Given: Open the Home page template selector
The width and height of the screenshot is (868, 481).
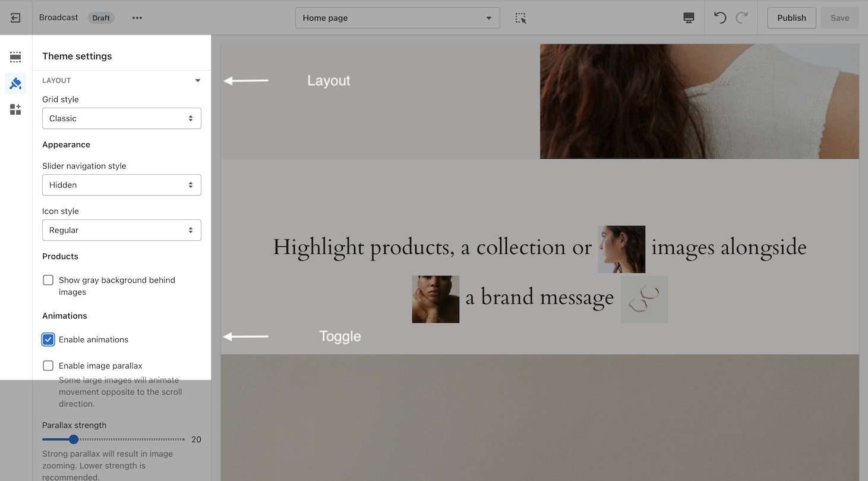Looking at the screenshot, I should [397, 18].
